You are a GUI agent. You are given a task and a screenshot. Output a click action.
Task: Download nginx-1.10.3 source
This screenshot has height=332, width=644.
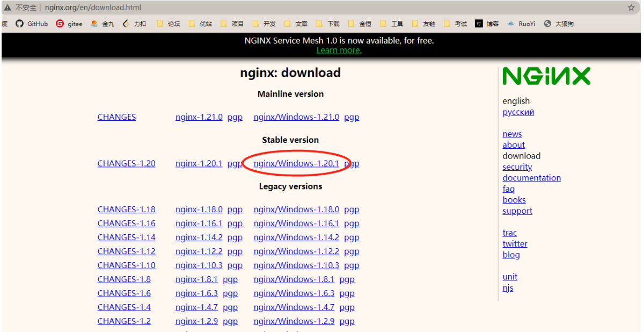pos(199,265)
